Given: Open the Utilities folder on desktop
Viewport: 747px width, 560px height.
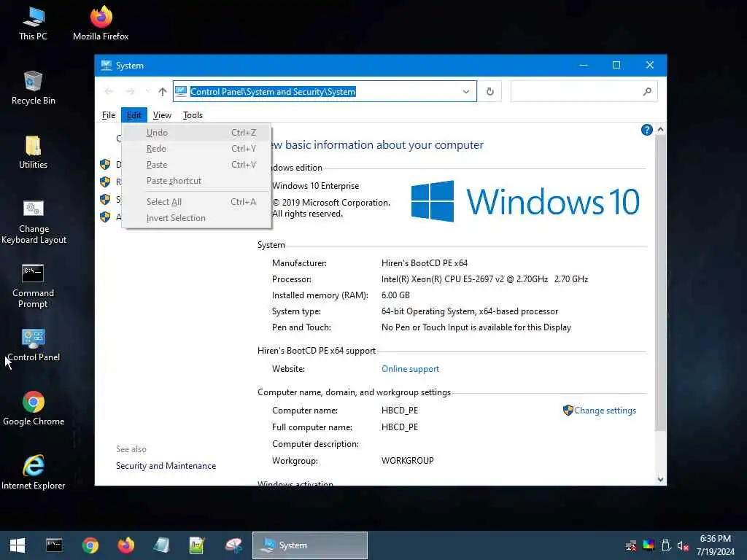Looking at the screenshot, I should pyautogui.click(x=33, y=152).
